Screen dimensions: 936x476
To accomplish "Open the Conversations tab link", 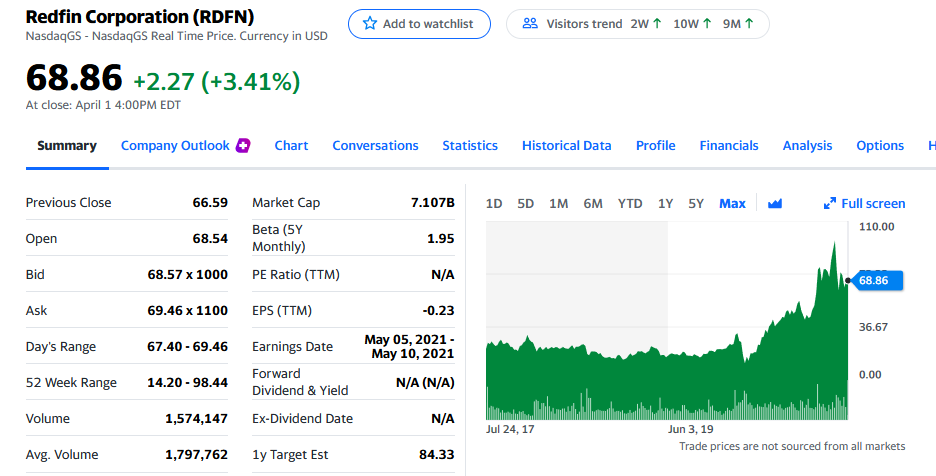I will pos(375,146).
